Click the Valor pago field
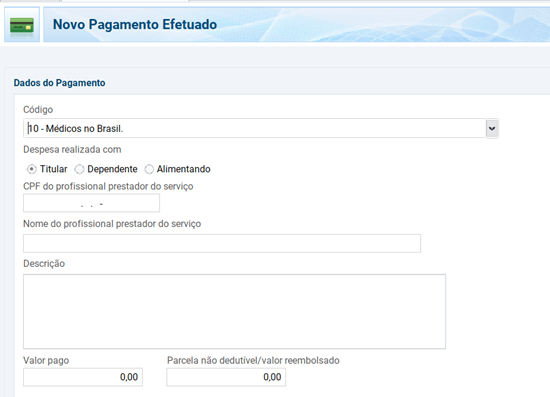The height and width of the screenshot is (397, 550). click(83, 377)
